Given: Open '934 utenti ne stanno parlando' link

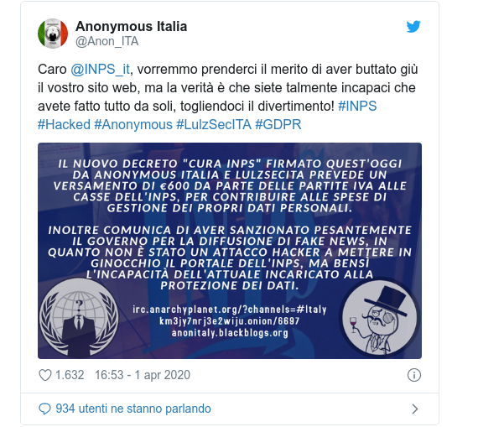Looking at the screenshot, I should 133,409.
